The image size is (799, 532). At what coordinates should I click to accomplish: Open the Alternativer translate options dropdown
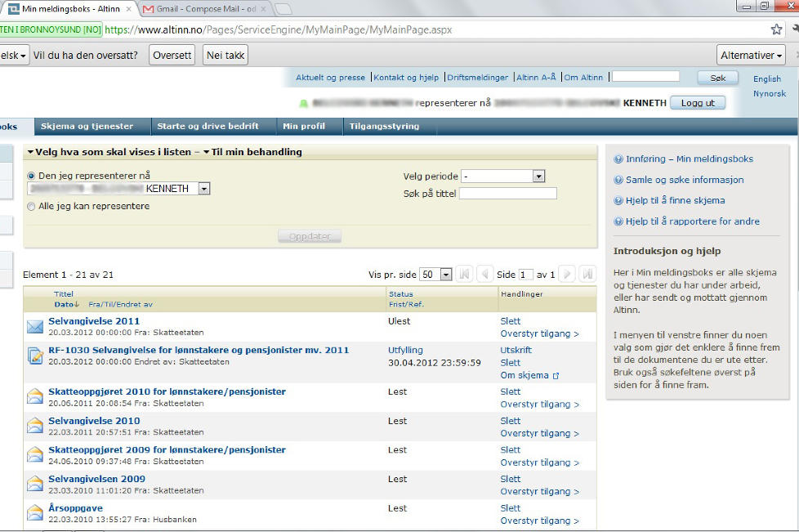(x=751, y=55)
